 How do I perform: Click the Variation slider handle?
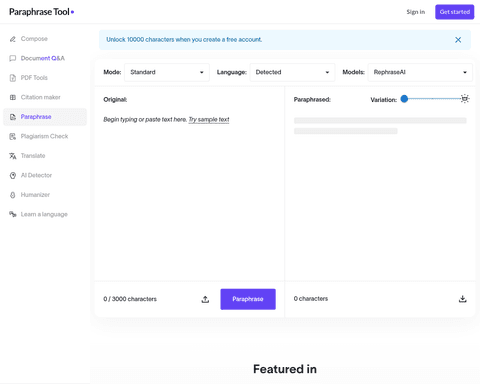(404, 99)
